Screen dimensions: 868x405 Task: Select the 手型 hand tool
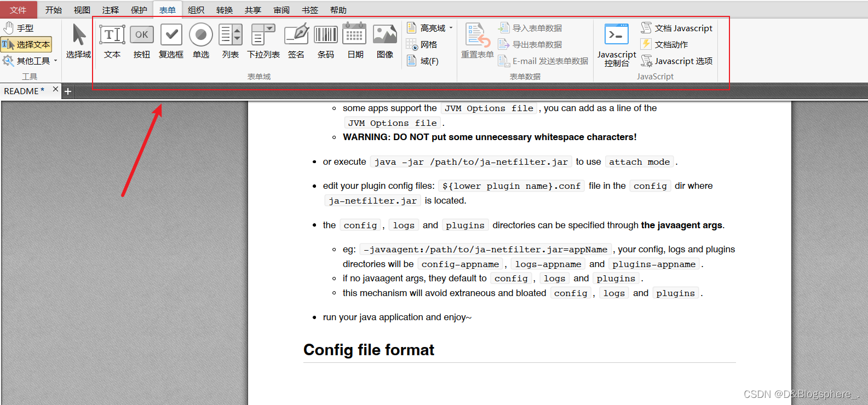click(x=19, y=28)
